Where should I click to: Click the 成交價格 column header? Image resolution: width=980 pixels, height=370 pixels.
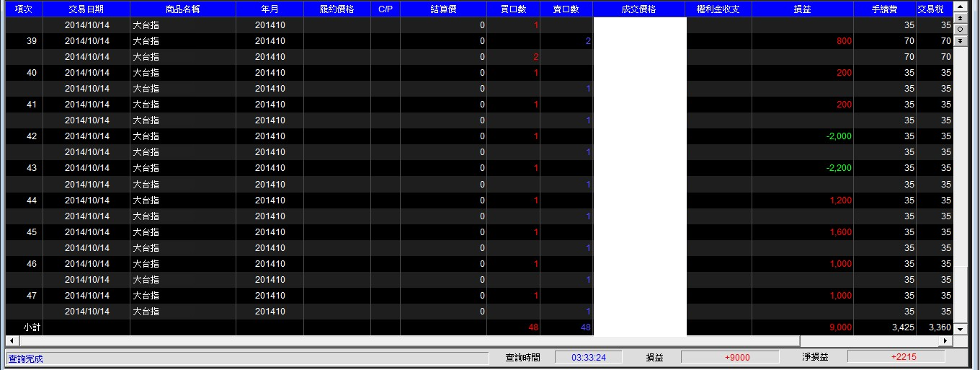click(638, 9)
